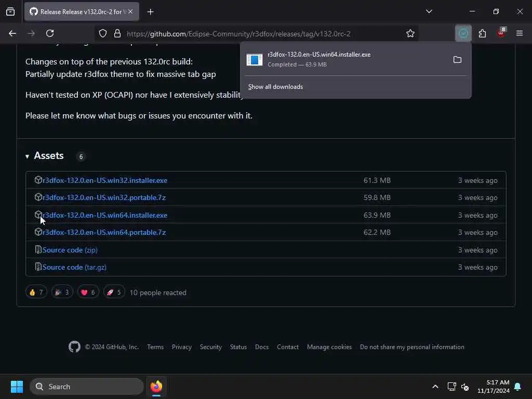View site security padlock info
This screenshot has width=532, height=399.
[x=117, y=33]
